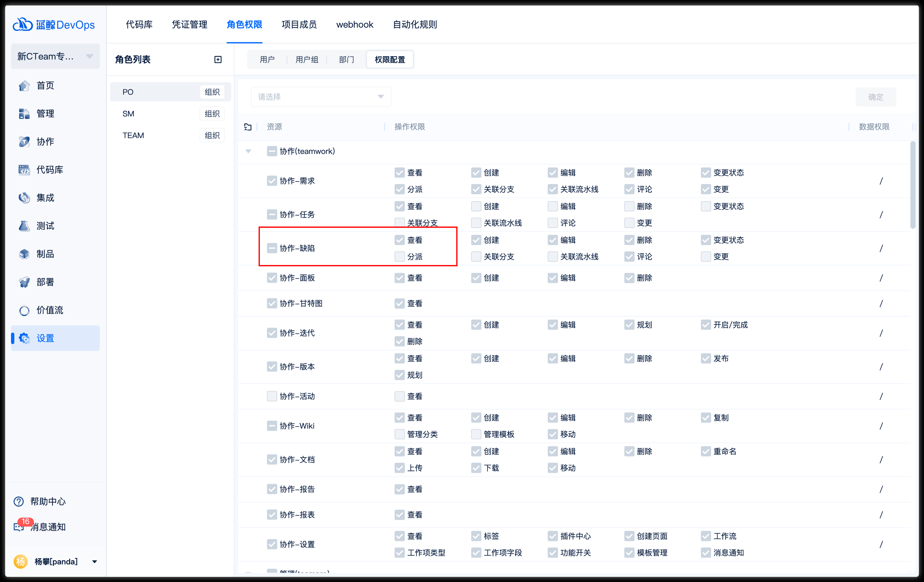Check 创建 for 协作-任务
This screenshot has width=924, height=582.
pos(476,206)
